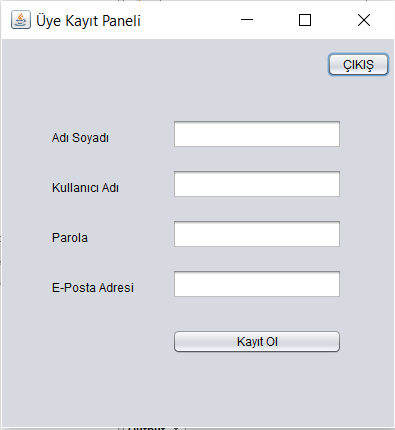Viewport: 395px width, 430px height.
Task: Click the Parola label text
Action: tap(70, 238)
